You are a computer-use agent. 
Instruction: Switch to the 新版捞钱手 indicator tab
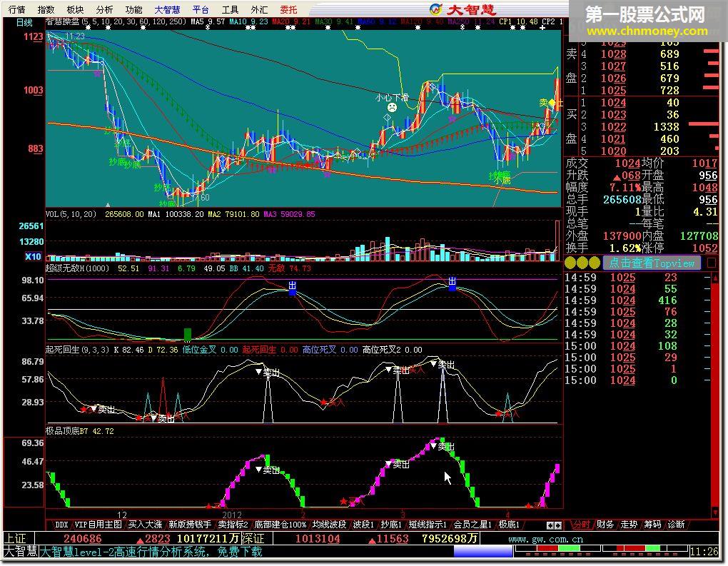pos(189,525)
